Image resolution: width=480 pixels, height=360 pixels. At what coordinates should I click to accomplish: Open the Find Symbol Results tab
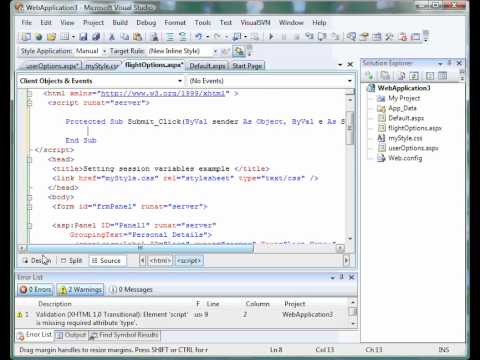tap(125, 335)
